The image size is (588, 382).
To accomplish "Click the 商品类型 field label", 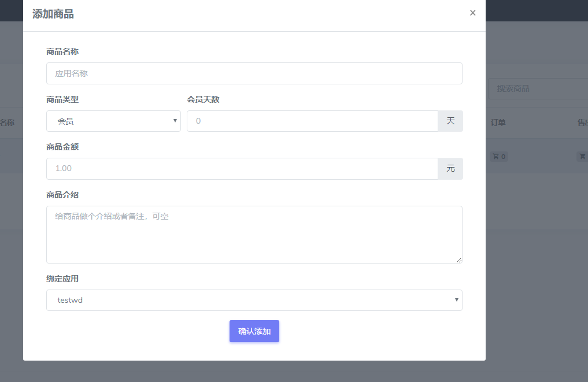I will tap(62, 100).
